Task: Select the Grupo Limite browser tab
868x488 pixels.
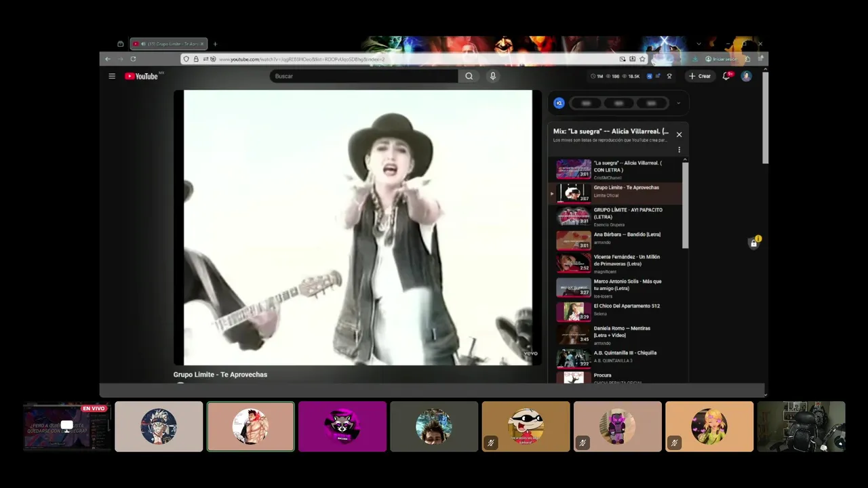Action: pos(168,44)
